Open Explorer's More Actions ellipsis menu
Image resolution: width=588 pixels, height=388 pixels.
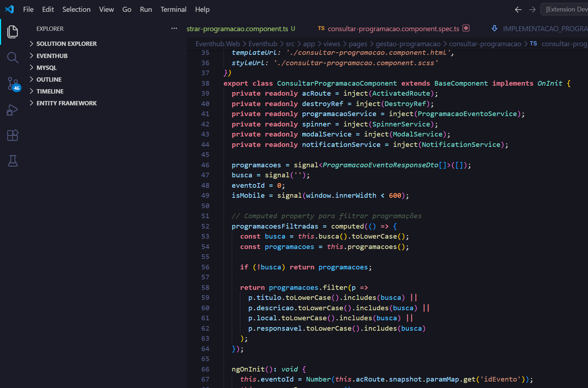click(174, 28)
